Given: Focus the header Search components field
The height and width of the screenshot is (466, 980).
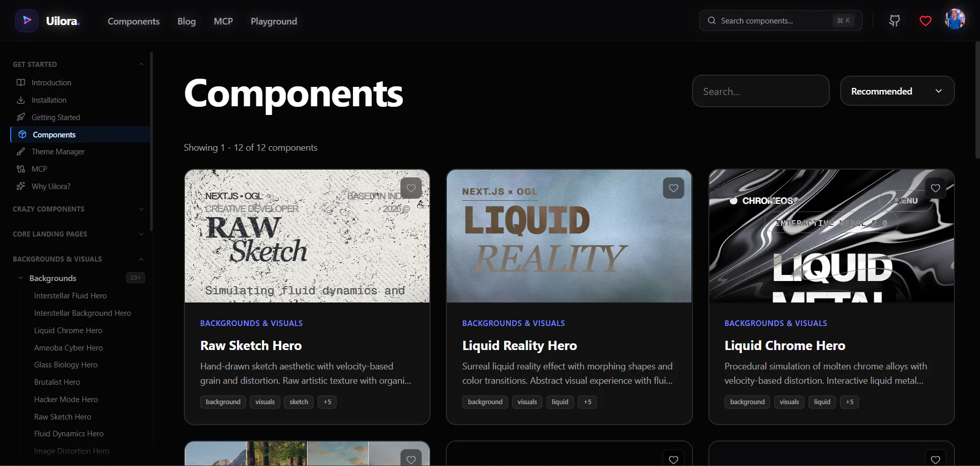Looking at the screenshot, I should point(780,20).
